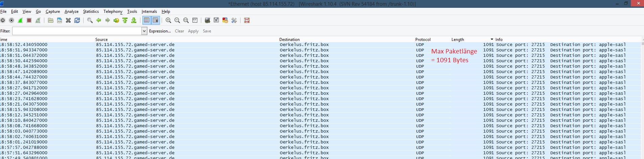Image resolution: width=644 pixels, height=159 pixels.
Task: Open the capture interfaces list icon
Action: click(x=3, y=20)
